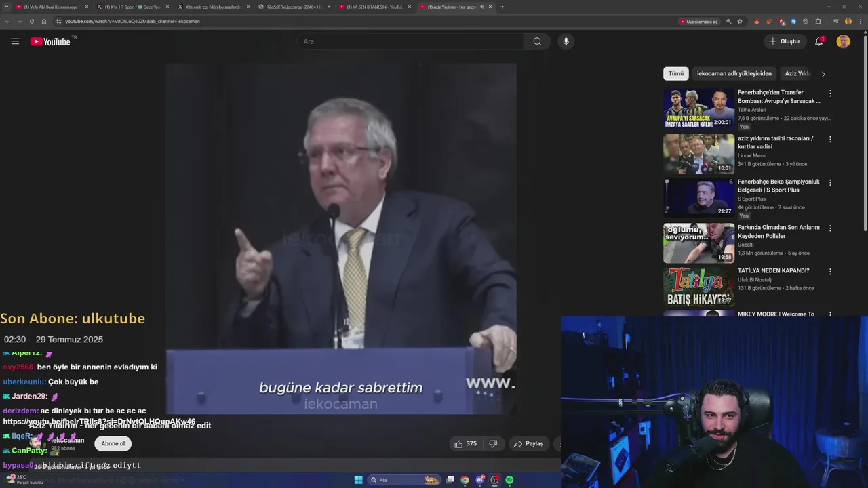Screen dimensions: 868x488
Task: Open options for aziz yıldırım tarihi raconları video
Action: coord(830,139)
